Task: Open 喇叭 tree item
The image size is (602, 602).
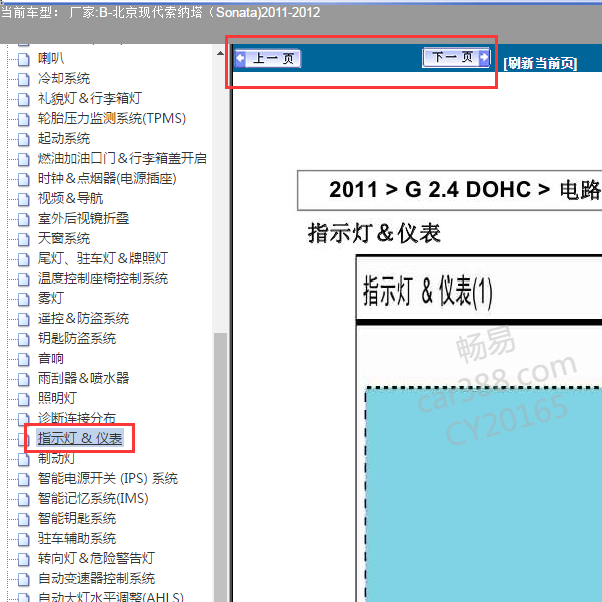Action: pos(51,58)
